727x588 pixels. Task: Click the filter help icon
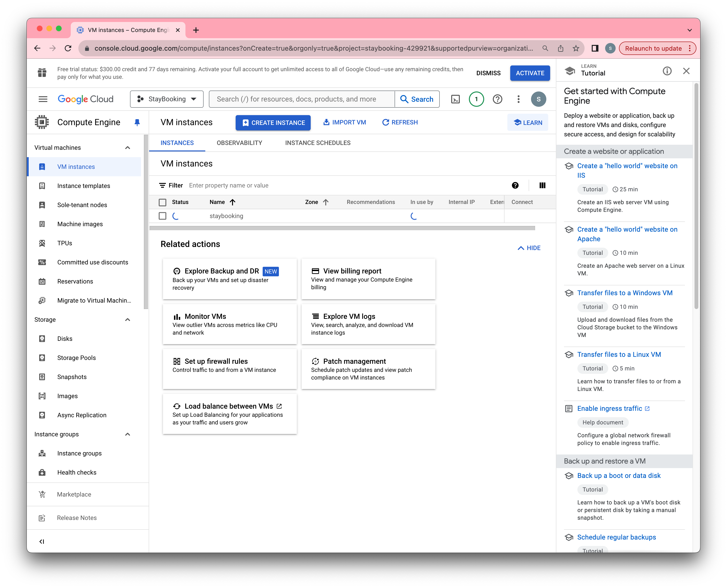[515, 185]
